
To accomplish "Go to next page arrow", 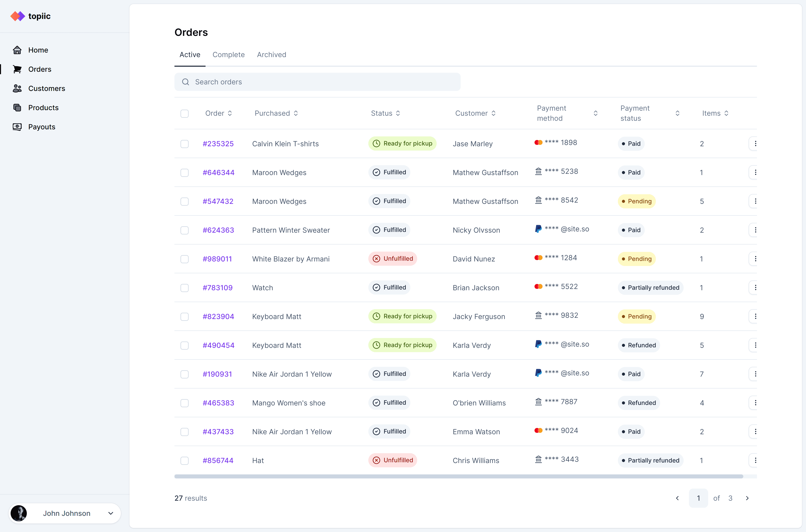I will click(x=747, y=498).
